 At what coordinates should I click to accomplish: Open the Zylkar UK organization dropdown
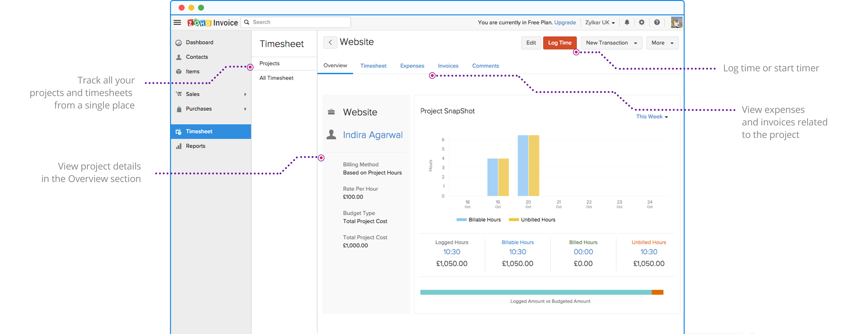[x=600, y=23]
